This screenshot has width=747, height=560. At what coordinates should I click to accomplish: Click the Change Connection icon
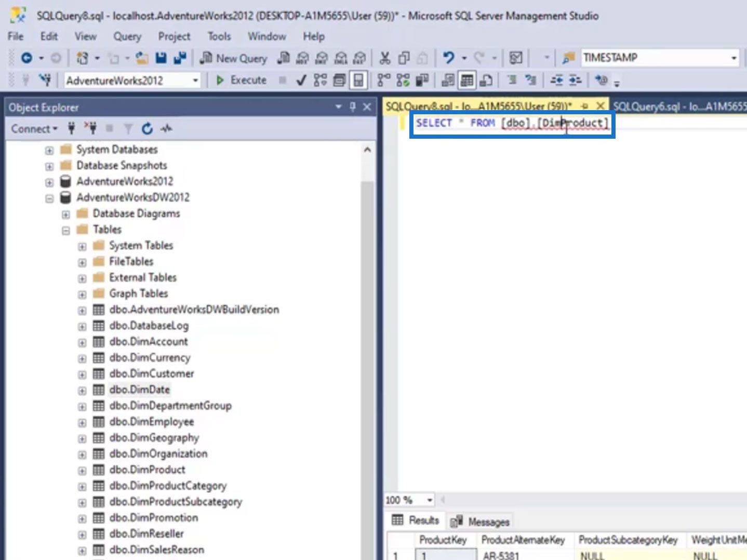click(46, 80)
